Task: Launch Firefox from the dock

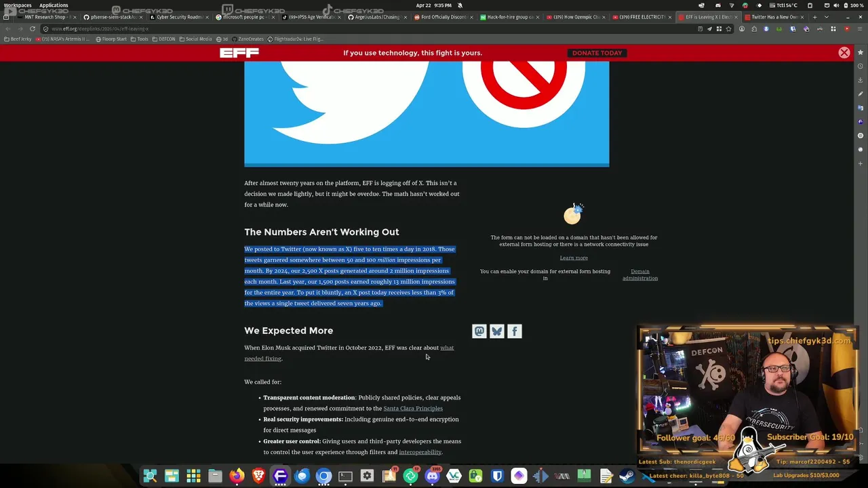Action: (x=237, y=476)
